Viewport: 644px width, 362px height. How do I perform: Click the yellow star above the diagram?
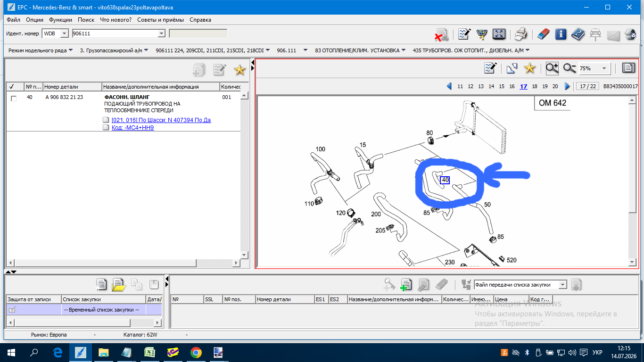(530, 68)
